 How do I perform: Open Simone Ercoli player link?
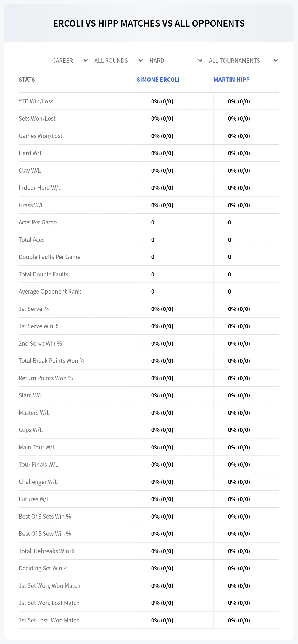(x=158, y=80)
